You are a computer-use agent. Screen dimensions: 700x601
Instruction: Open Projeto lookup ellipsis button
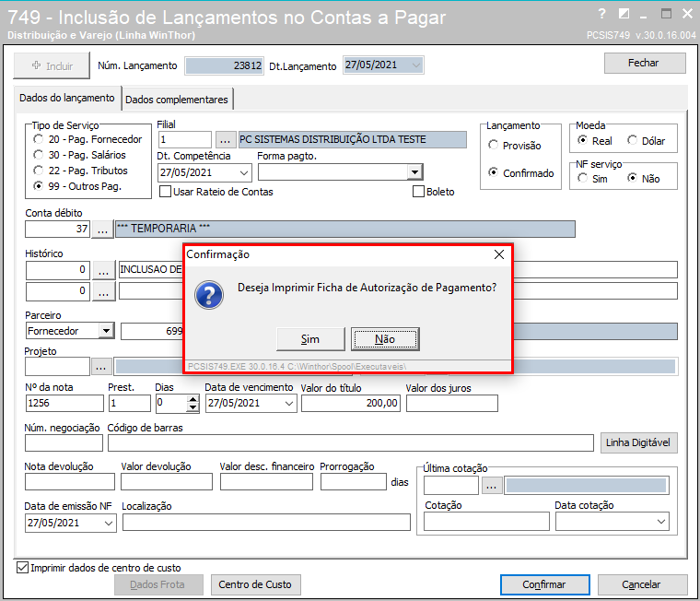pos(101,367)
